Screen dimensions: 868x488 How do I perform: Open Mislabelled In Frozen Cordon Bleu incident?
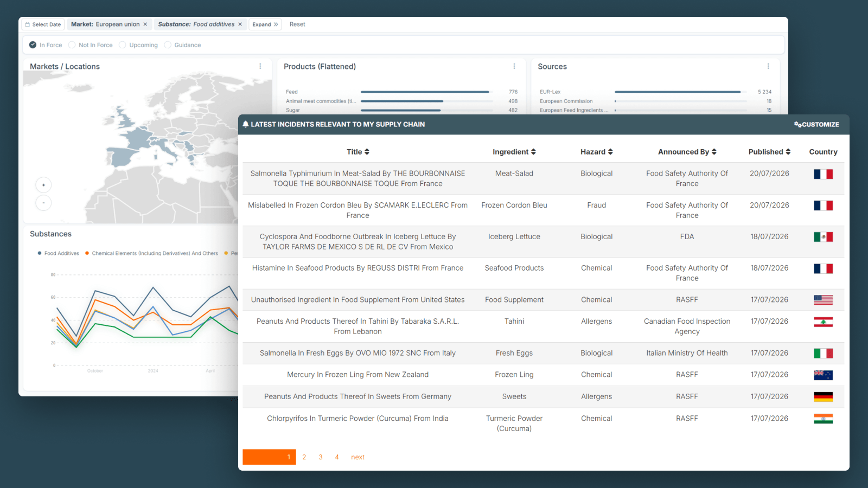pyautogui.click(x=358, y=210)
